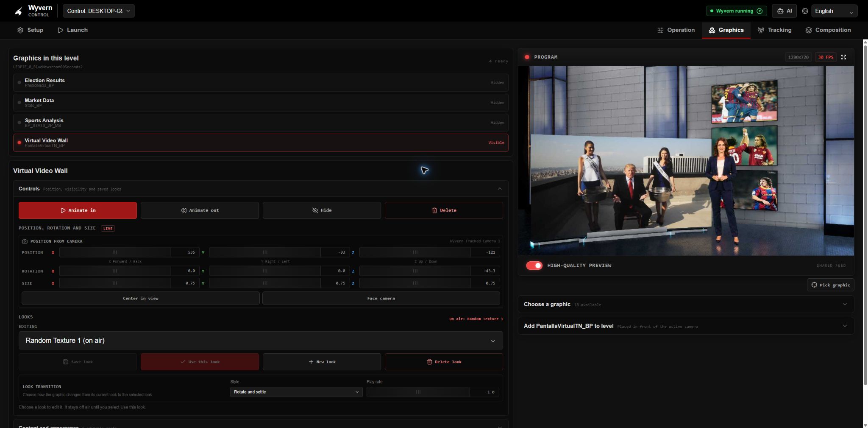This screenshot has width=868, height=428.
Task: Click the Graphics tab
Action: click(x=726, y=30)
